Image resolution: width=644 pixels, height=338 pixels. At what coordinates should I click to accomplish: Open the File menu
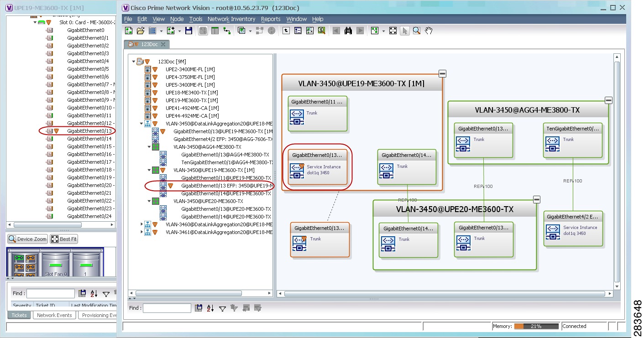point(128,19)
